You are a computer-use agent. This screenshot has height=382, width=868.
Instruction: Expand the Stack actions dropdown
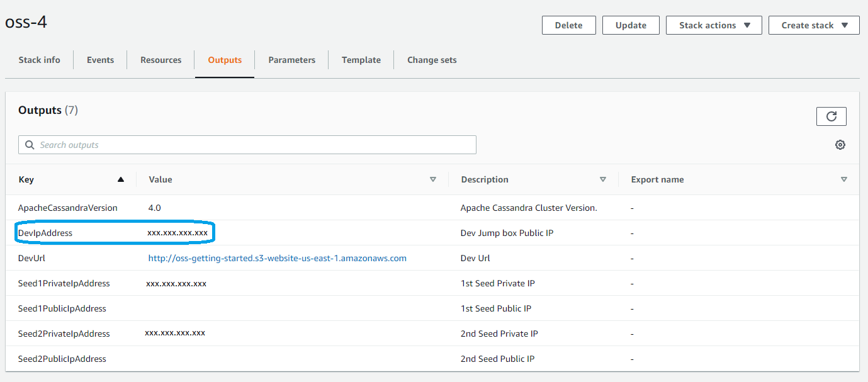pos(714,25)
